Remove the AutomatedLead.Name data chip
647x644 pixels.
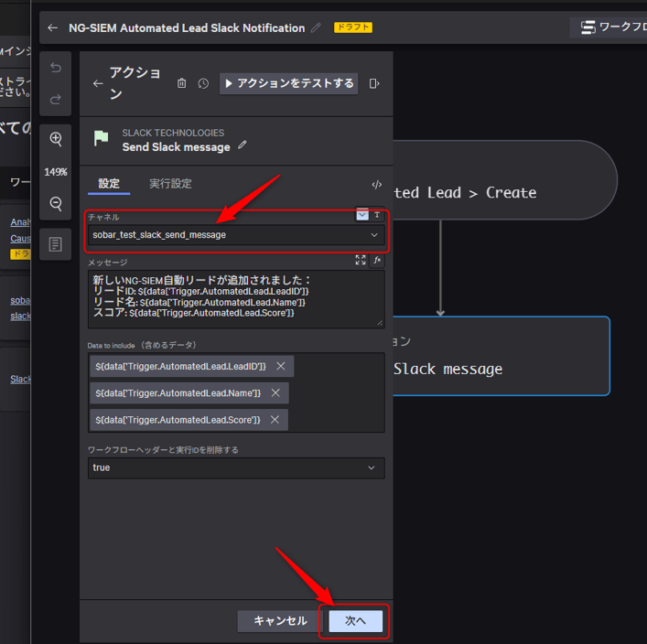275,392
